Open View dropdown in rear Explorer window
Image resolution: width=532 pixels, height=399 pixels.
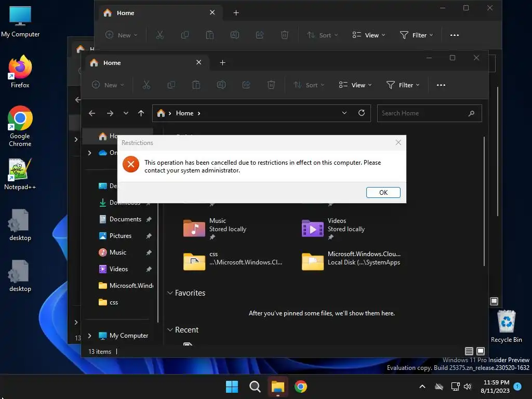[369, 35]
